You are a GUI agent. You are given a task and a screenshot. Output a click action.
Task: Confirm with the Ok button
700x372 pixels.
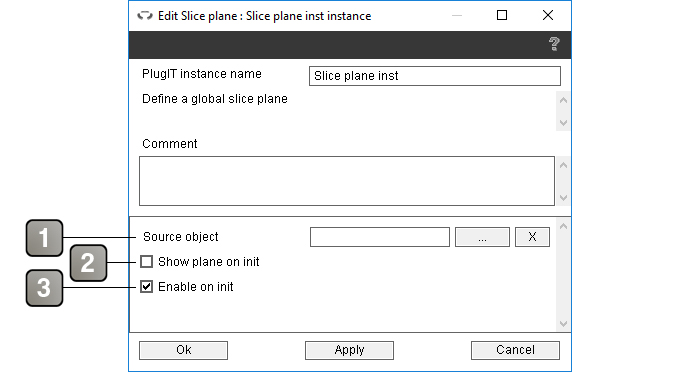click(183, 350)
